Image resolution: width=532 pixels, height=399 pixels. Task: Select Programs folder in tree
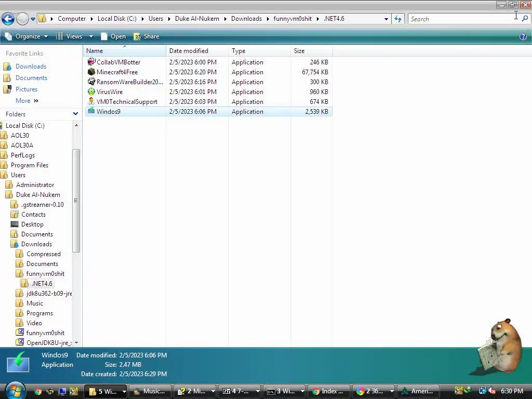click(x=39, y=313)
